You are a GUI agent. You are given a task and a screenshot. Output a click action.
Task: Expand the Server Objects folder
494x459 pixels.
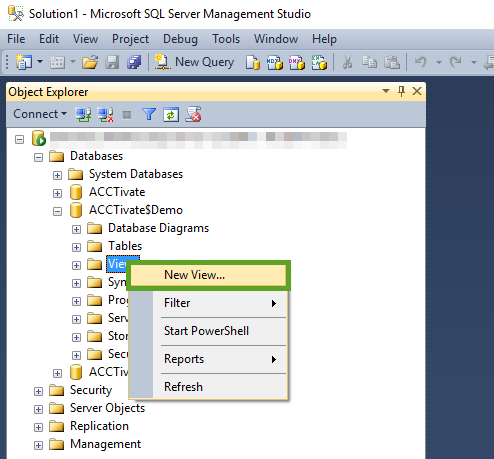(39, 409)
